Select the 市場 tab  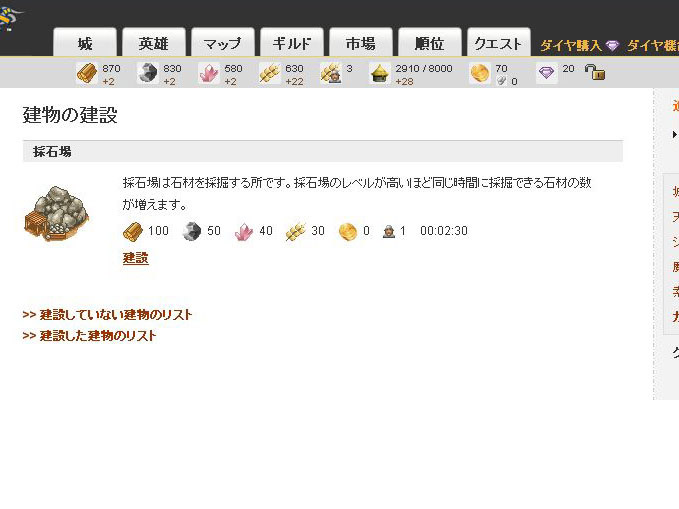tap(361, 43)
